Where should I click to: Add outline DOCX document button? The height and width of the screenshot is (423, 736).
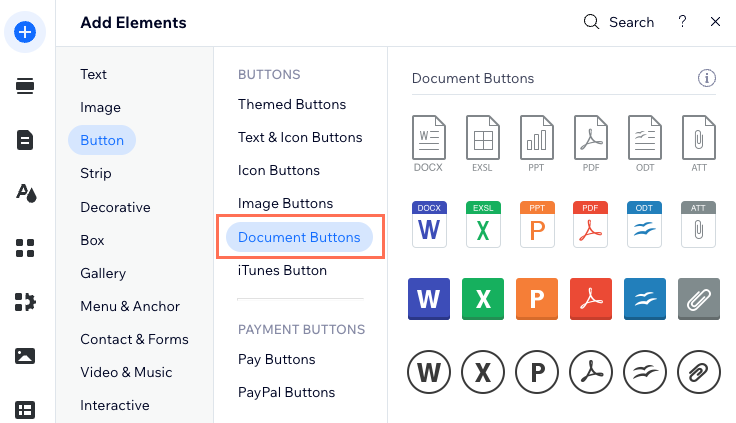click(x=429, y=144)
